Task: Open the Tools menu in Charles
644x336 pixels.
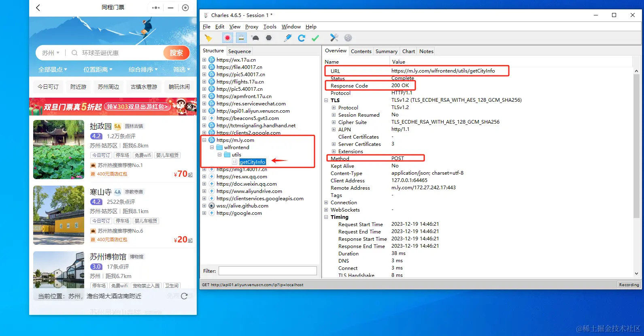Action: click(x=270, y=27)
